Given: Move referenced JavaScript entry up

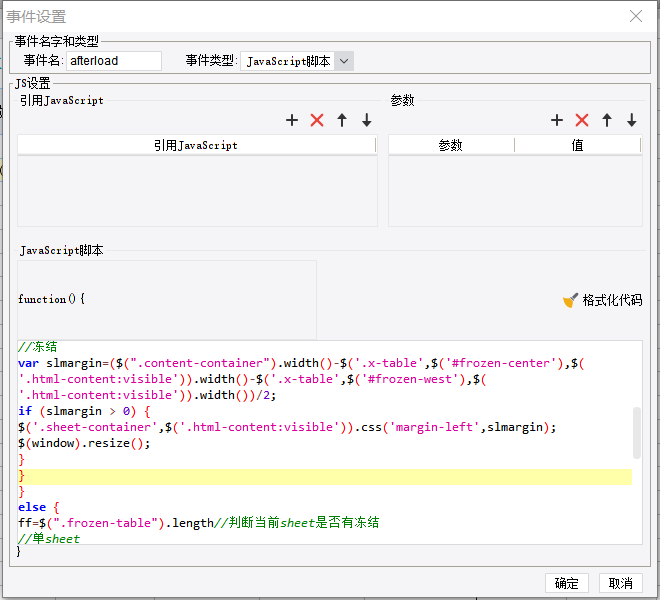Looking at the screenshot, I should tap(342, 120).
